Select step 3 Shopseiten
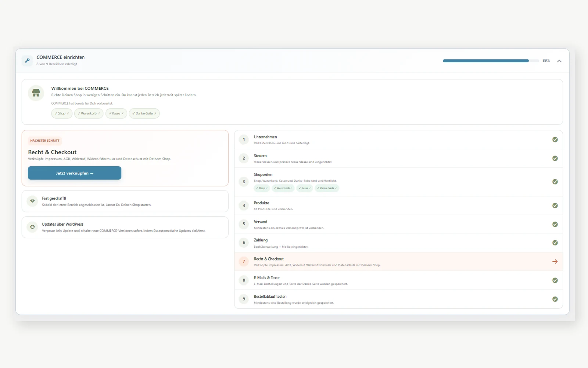Image resolution: width=588 pixels, height=368 pixels. [x=398, y=182]
